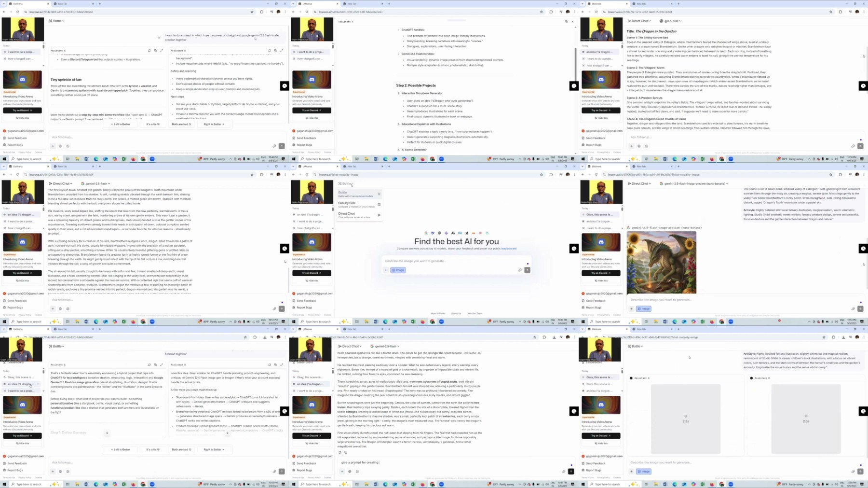Regenerate the reply above 'give a prompt for creating'

[339, 452]
